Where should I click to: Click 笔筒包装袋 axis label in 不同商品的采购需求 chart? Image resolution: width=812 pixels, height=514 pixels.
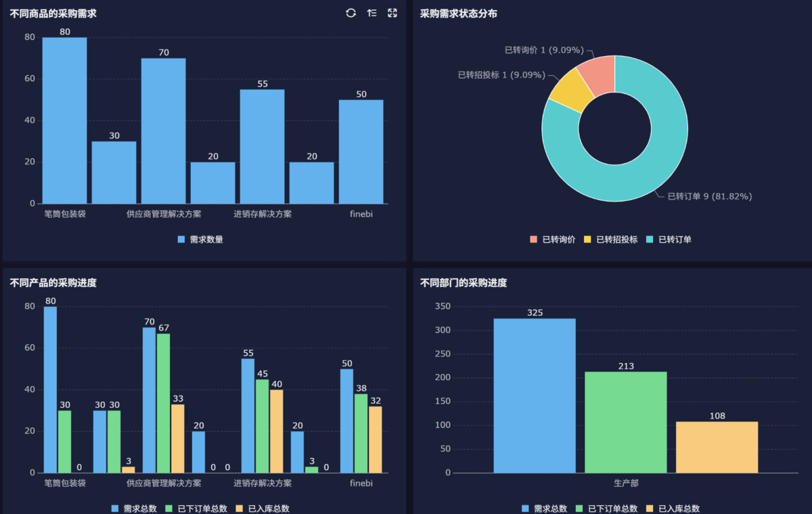(65, 214)
